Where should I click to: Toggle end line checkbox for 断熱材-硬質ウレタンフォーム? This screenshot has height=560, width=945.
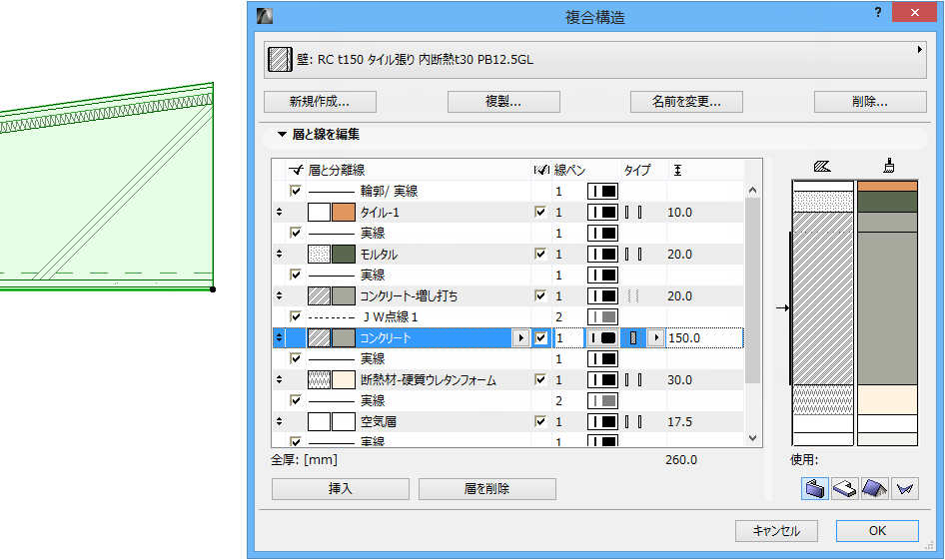(x=540, y=379)
